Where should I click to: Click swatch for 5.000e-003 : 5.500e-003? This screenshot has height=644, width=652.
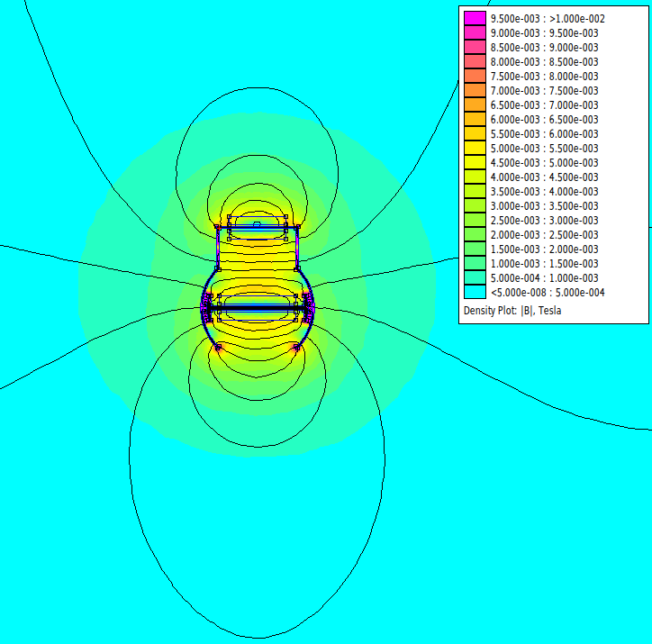[x=475, y=148]
